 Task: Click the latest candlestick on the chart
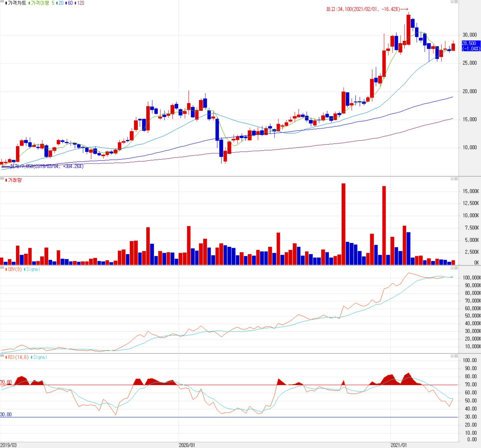(x=453, y=46)
